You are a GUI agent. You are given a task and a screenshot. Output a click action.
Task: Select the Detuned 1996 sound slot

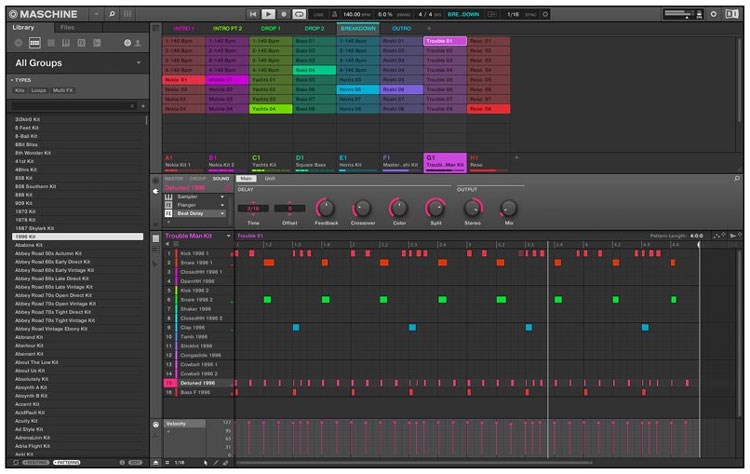198,383
